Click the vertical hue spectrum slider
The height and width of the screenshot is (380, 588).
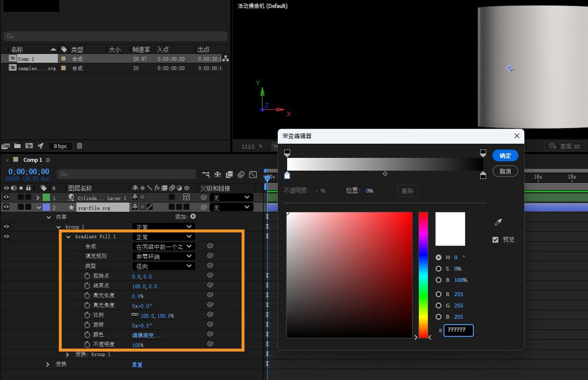click(423, 275)
